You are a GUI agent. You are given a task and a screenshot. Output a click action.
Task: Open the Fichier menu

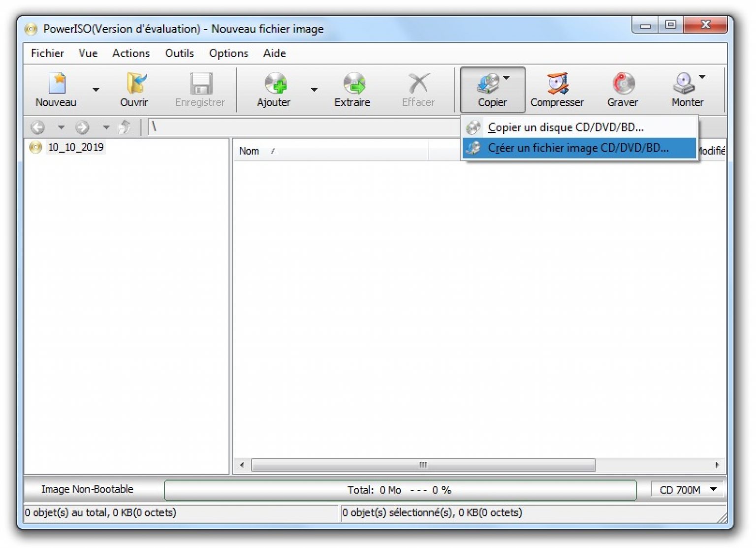pos(47,53)
